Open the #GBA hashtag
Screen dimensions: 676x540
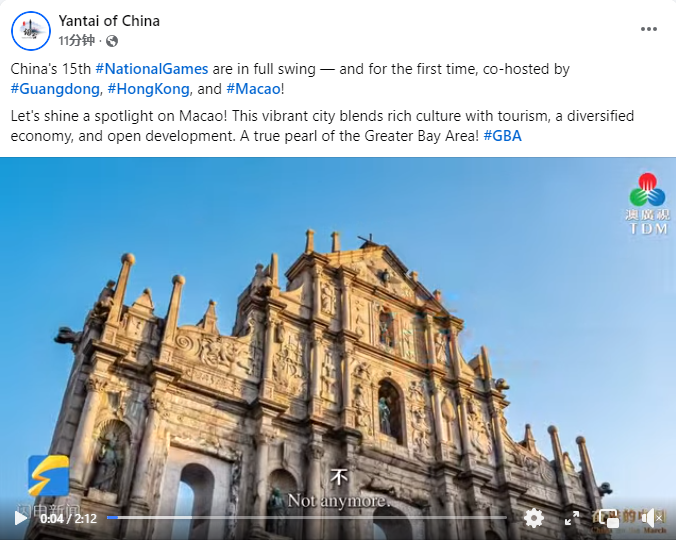point(503,136)
